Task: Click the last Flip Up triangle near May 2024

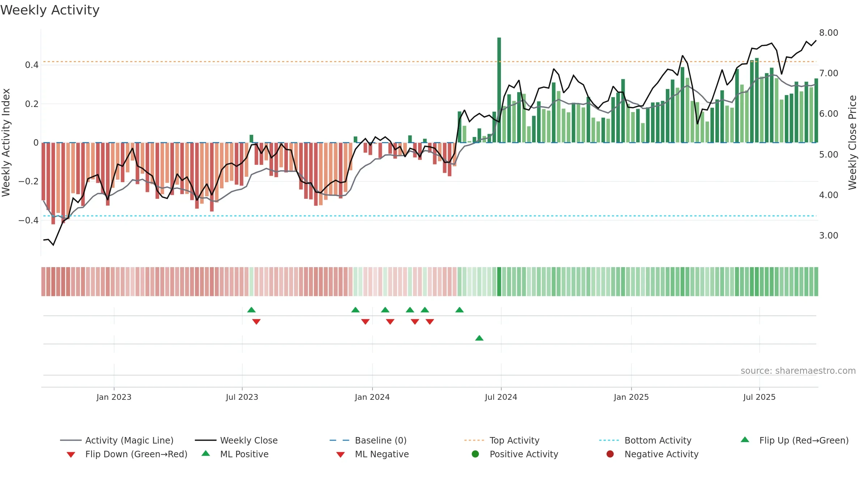Action: tap(459, 310)
